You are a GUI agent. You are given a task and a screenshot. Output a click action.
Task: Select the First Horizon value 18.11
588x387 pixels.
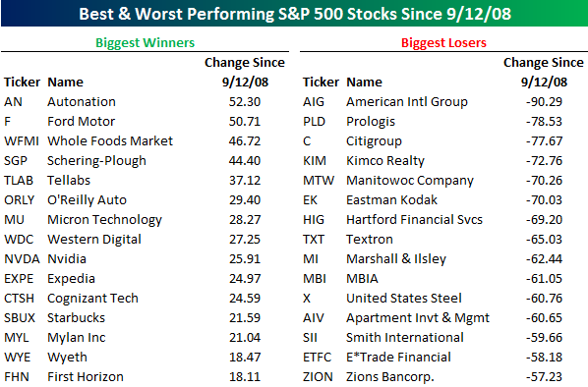point(245,377)
